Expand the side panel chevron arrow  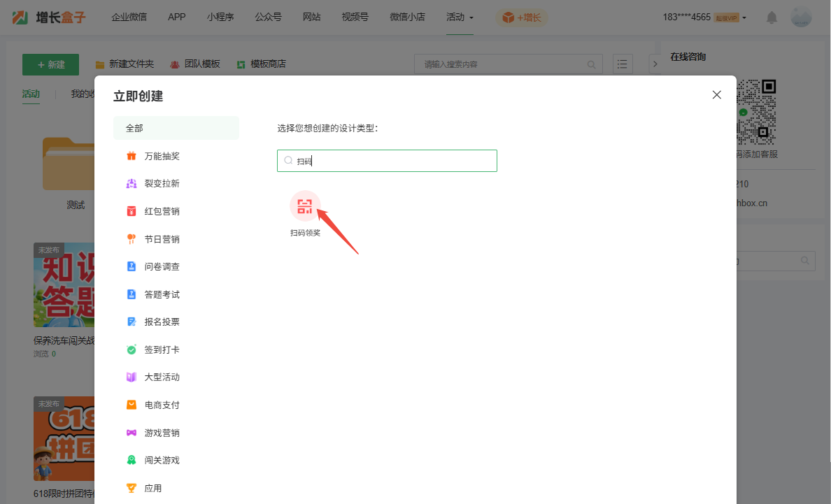click(x=655, y=64)
